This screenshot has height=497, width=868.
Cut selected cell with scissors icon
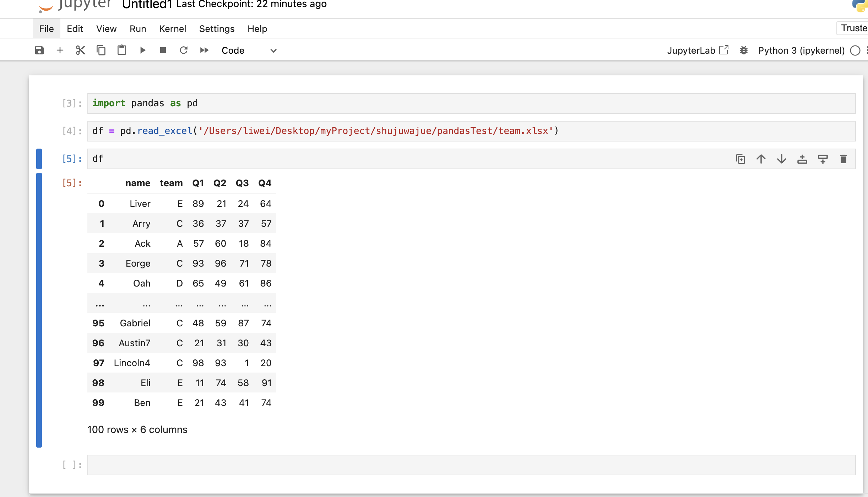(x=81, y=50)
